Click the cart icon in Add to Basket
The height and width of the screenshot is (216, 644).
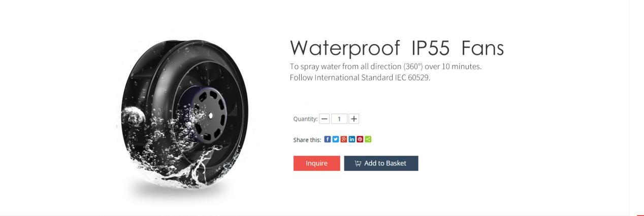pyautogui.click(x=358, y=163)
